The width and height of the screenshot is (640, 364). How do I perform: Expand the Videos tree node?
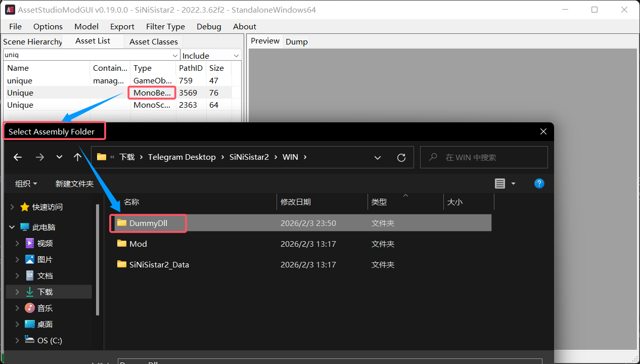point(17,243)
